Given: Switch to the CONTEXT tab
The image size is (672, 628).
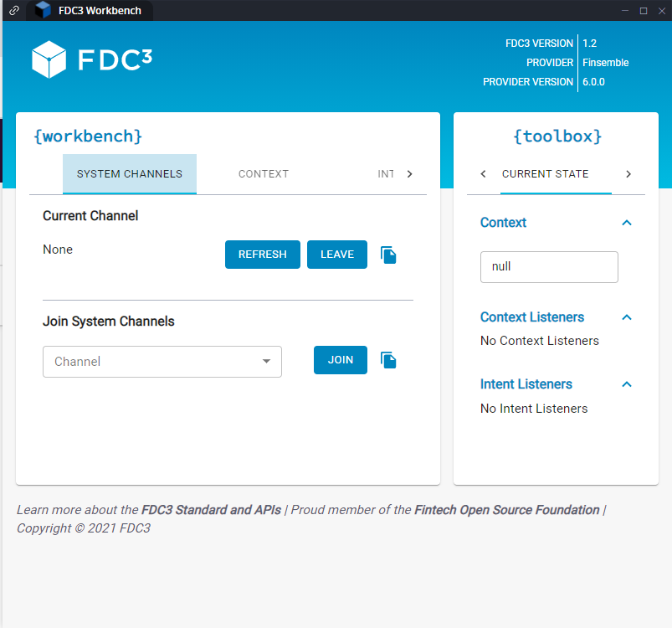Looking at the screenshot, I should click(264, 174).
